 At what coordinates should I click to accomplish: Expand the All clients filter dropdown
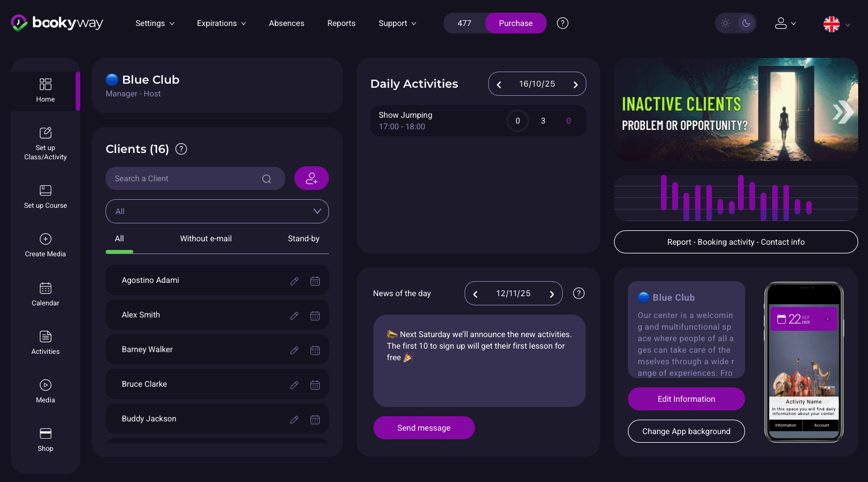(217, 211)
